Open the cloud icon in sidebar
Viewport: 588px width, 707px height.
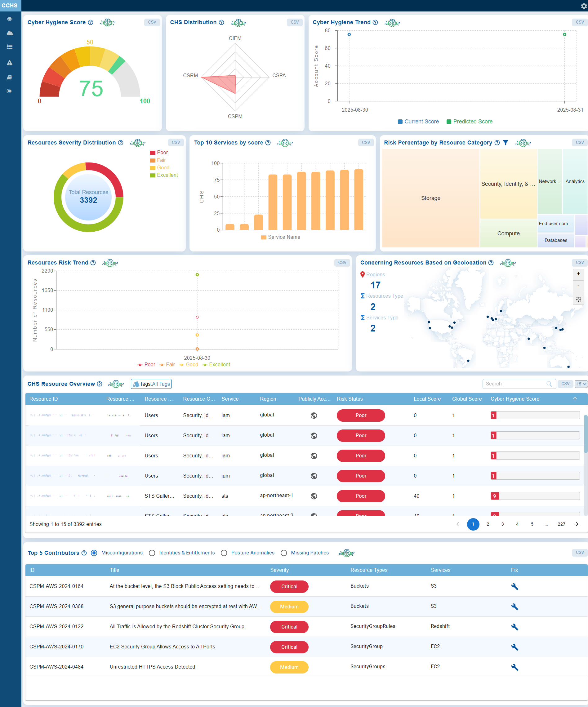(x=9, y=33)
